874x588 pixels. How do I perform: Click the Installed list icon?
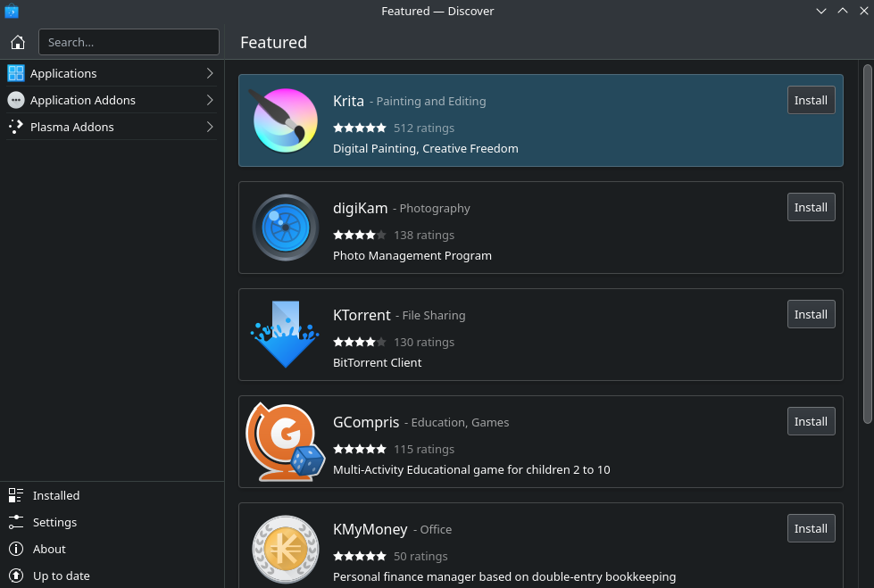pyautogui.click(x=16, y=495)
